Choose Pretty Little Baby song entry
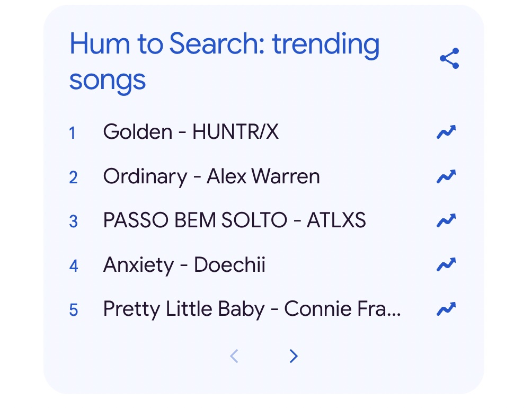This screenshot has width=532, height=408. pos(252,309)
